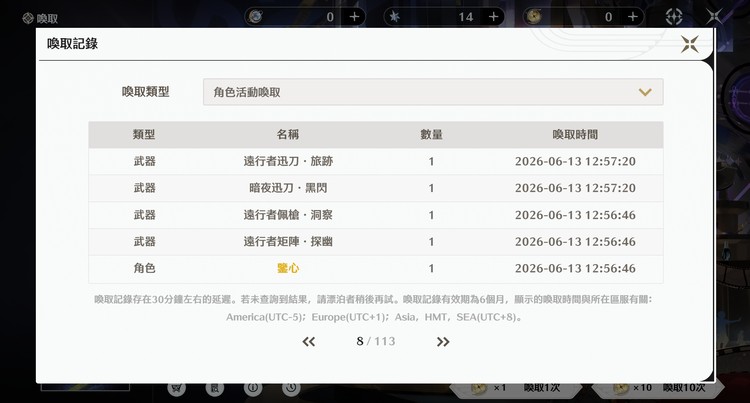
Task: Open the info icon in bottom bar
Action: [x=253, y=388]
